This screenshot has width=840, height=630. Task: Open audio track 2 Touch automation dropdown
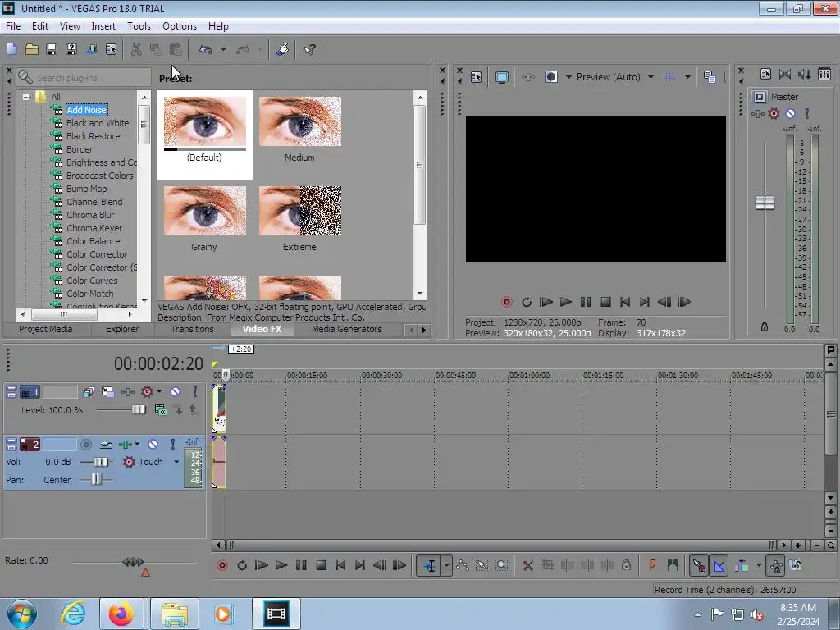coord(176,462)
